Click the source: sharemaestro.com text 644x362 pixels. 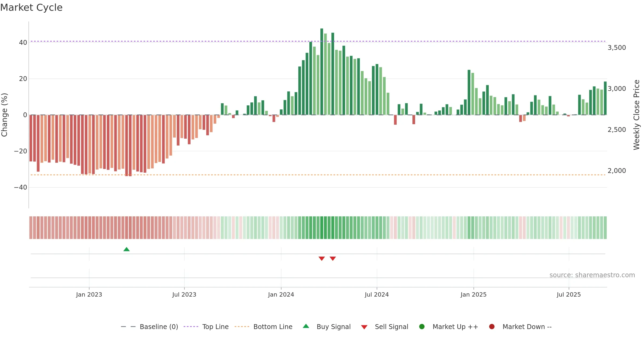[x=592, y=275]
